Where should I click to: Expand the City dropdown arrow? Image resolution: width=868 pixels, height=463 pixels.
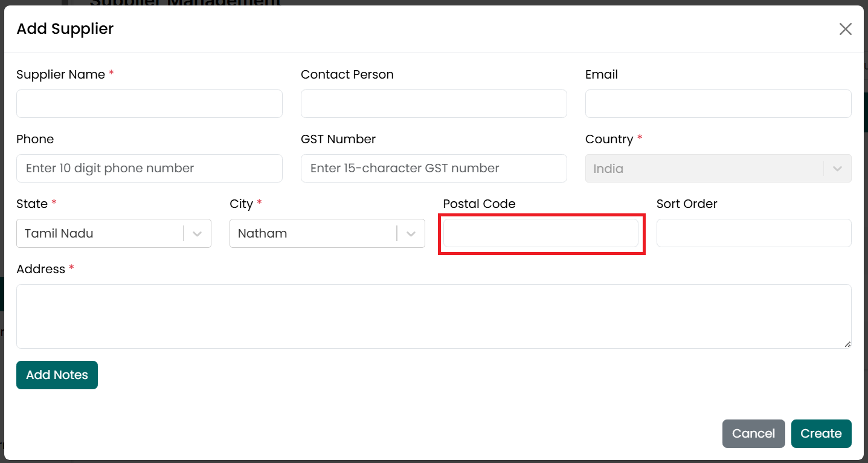[x=411, y=233]
